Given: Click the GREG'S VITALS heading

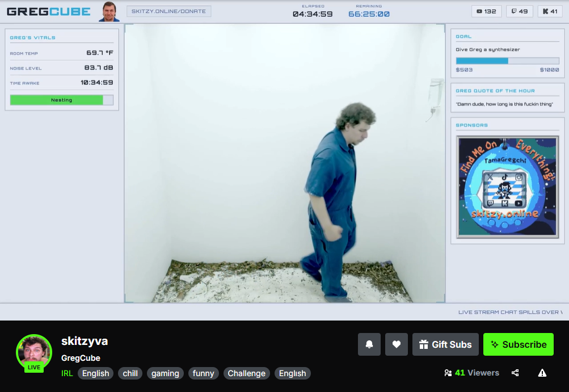Looking at the screenshot, I should click(x=33, y=37).
